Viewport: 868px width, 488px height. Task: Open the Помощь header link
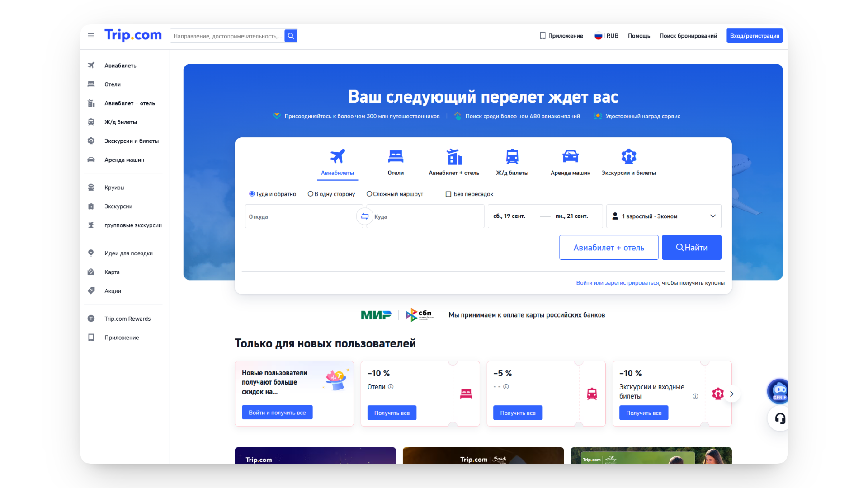pos(639,36)
